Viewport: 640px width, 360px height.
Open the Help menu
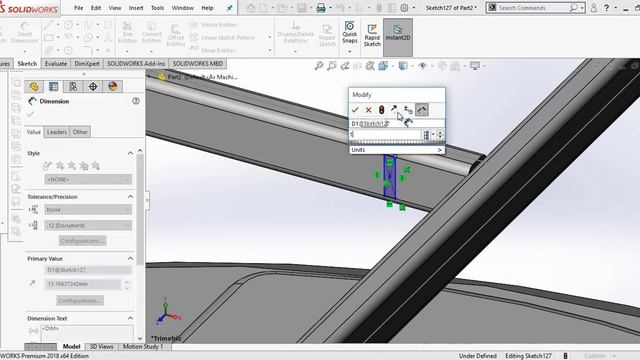tap(207, 8)
